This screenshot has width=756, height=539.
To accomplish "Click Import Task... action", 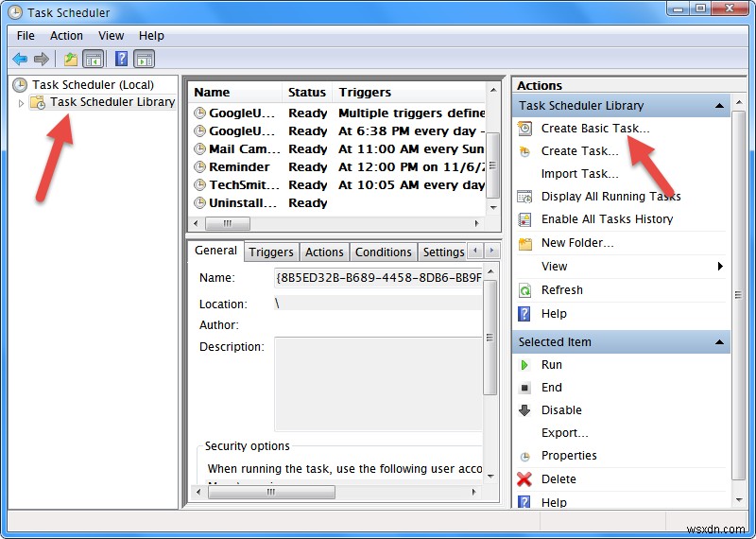I will tap(579, 174).
